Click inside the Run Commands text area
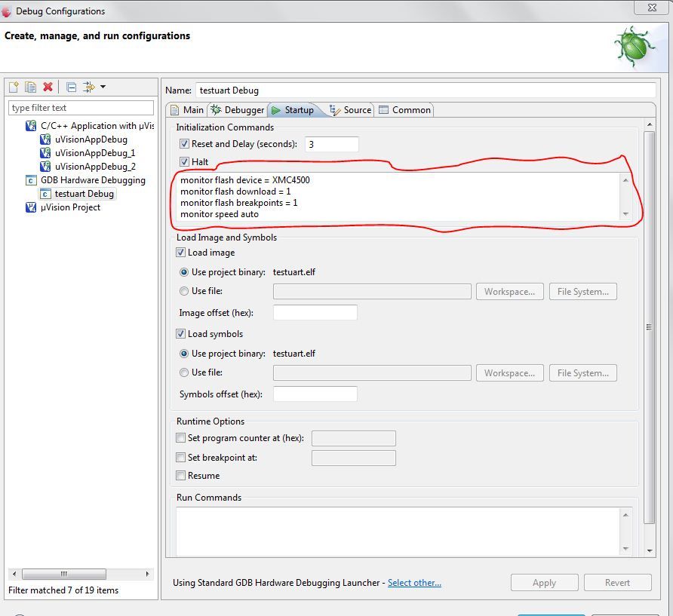673x616 pixels. click(x=398, y=532)
